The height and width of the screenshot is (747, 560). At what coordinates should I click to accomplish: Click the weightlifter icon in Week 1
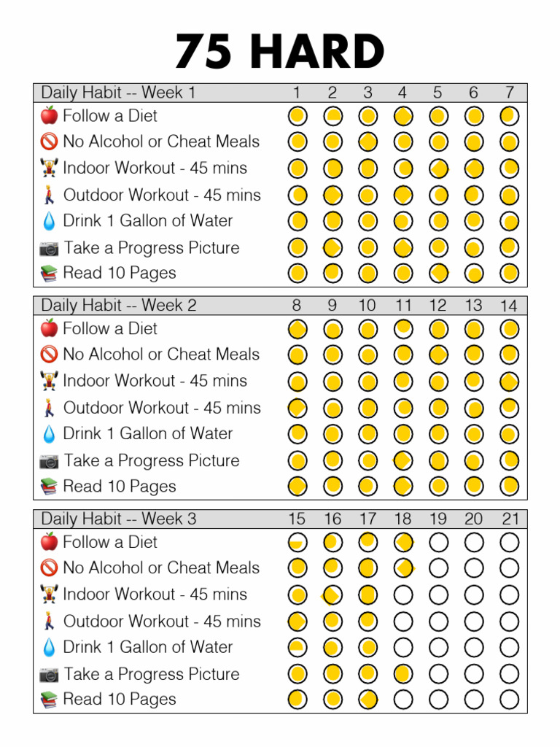tap(49, 168)
